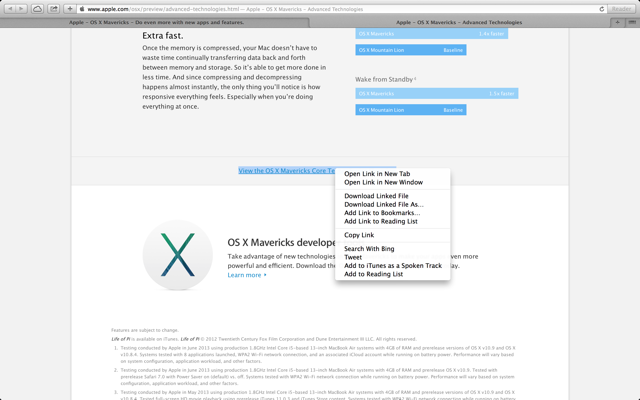The height and width of the screenshot is (400, 640).
Task: Select Copy Link in context menu
Action: click(393, 235)
